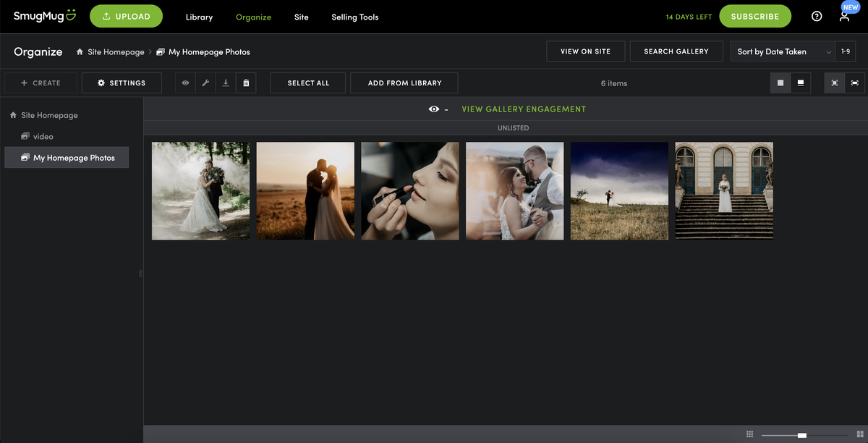Click the crop-to-square thumbnails icon
Screen dimensions: 868x443
click(x=834, y=83)
